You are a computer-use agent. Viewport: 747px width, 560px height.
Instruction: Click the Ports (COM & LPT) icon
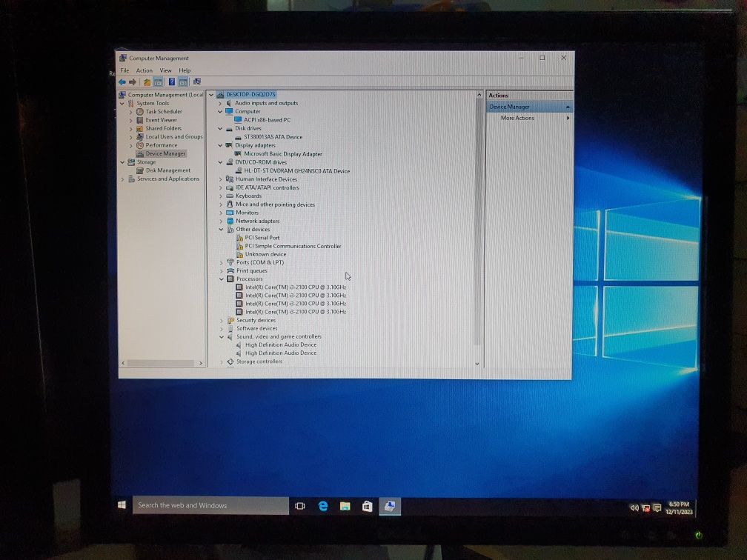pos(230,262)
